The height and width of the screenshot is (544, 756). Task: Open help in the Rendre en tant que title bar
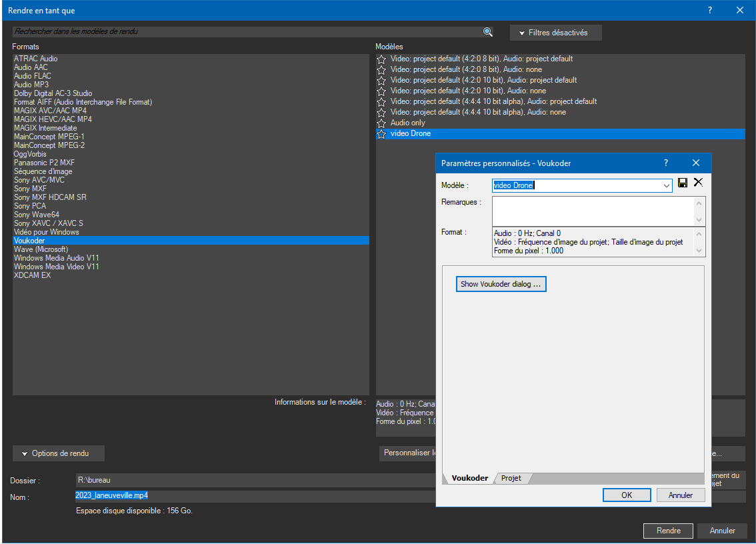(x=710, y=10)
